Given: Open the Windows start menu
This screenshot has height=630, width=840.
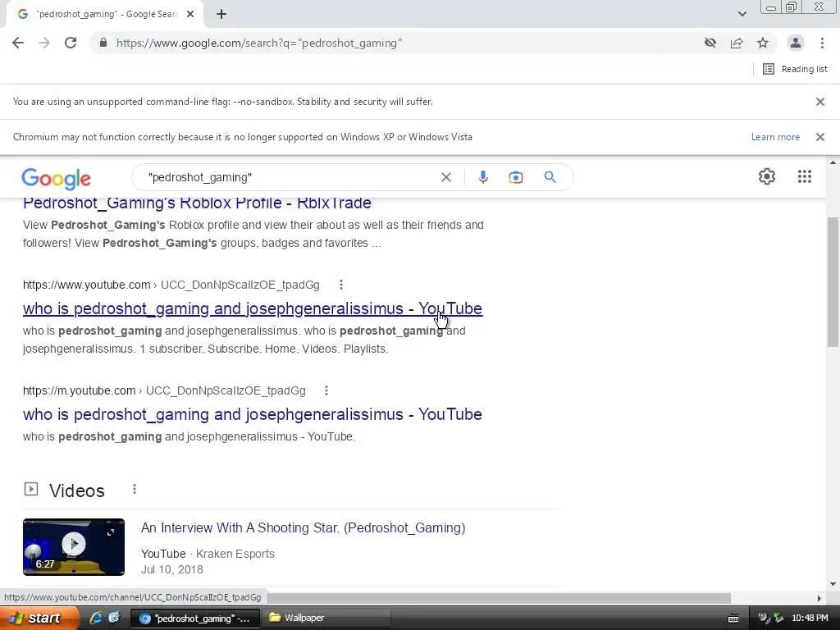Looking at the screenshot, I should (x=39, y=618).
